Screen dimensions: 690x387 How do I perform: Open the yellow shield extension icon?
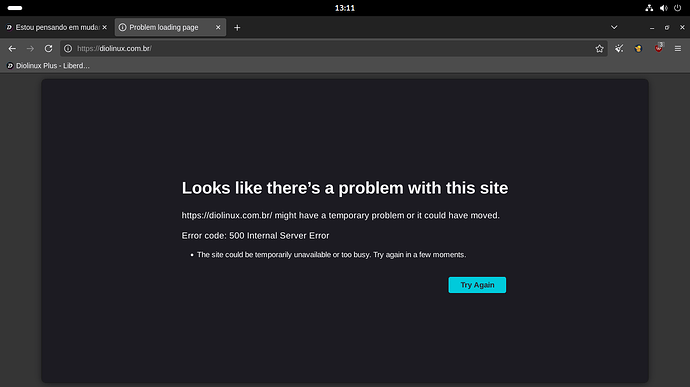click(639, 48)
